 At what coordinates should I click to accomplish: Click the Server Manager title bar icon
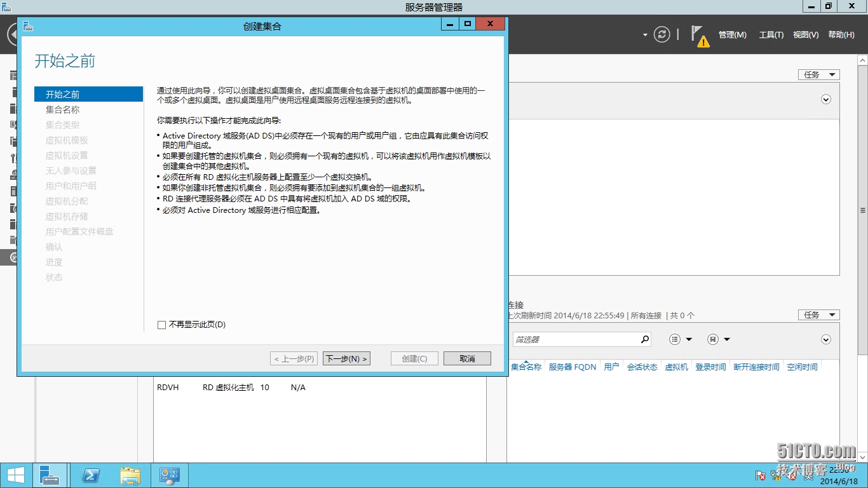point(6,7)
